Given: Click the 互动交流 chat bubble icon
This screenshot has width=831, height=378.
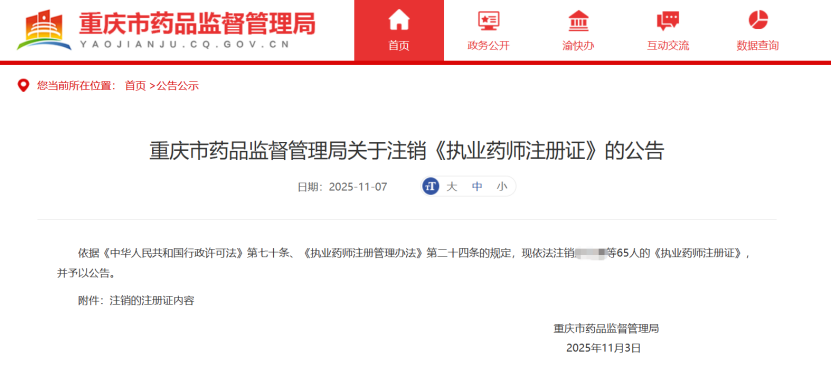Looking at the screenshot, I should 668,21.
